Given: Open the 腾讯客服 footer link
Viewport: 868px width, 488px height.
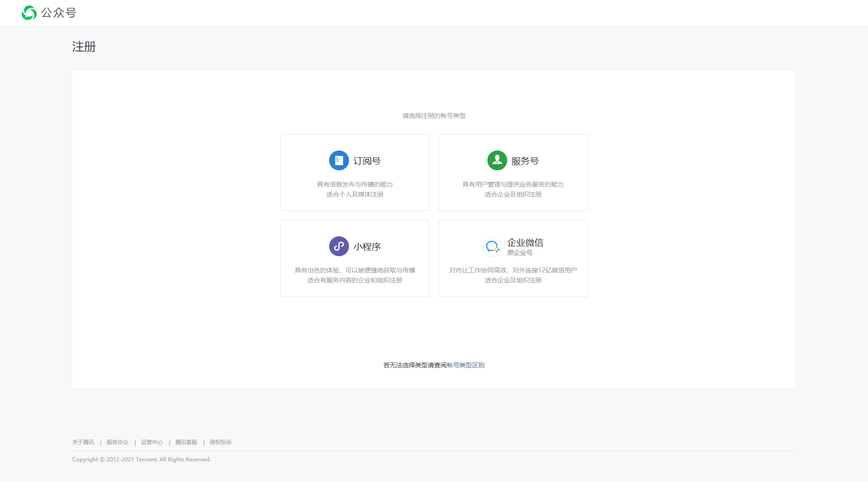Looking at the screenshot, I should point(186,442).
